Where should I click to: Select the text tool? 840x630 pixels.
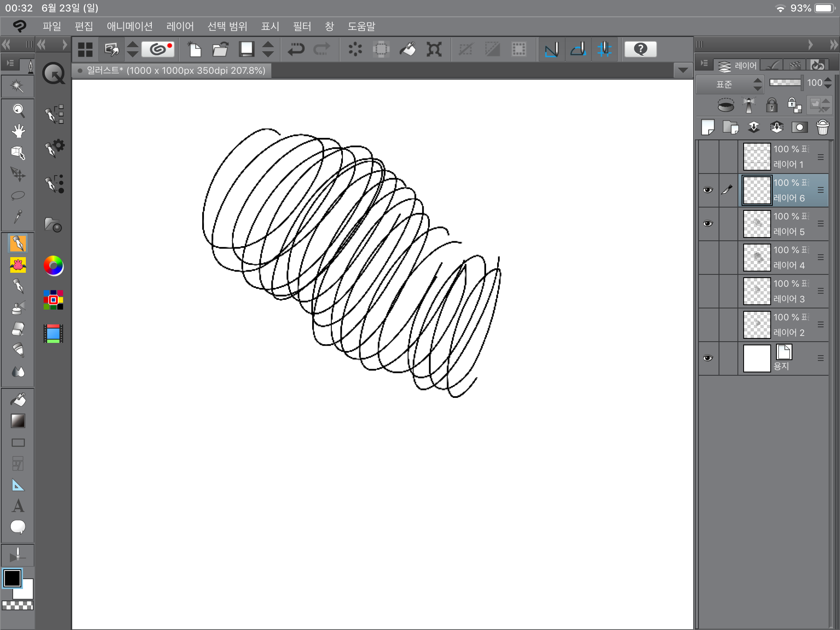(x=18, y=506)
